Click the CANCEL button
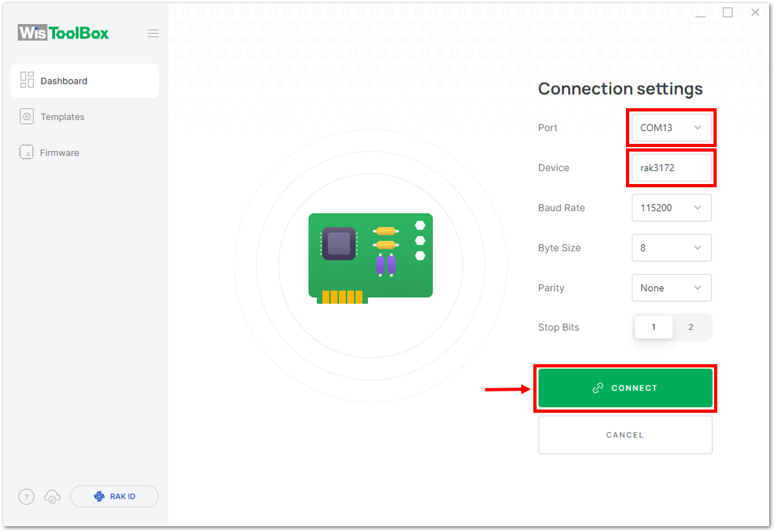Viewport: 775px width, 532px height. (x=625, y=435)
